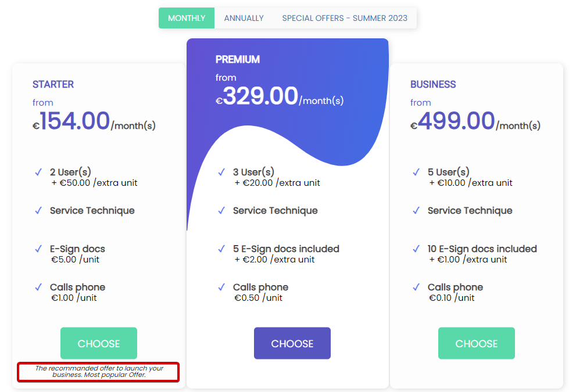Click checkmark icon beside Starter 2 User(s)
The width and height of the screenshot is (576, 392).
(38, 172)
